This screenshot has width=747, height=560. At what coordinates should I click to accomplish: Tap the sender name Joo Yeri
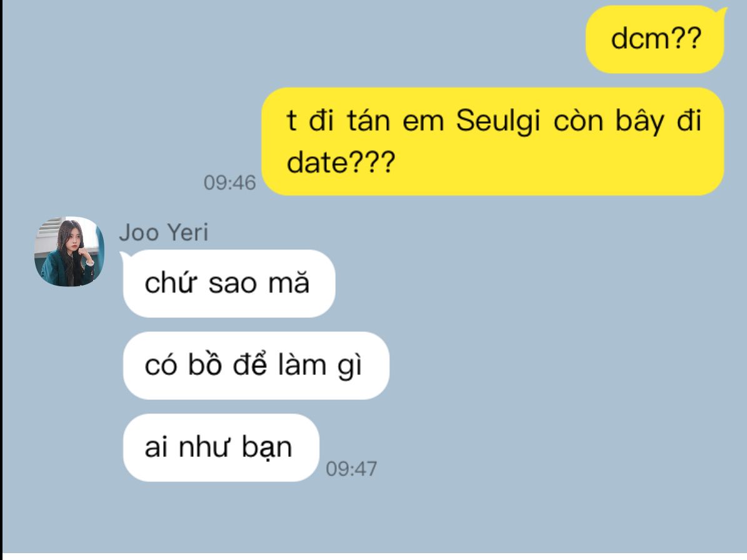[x=163, y=232]
